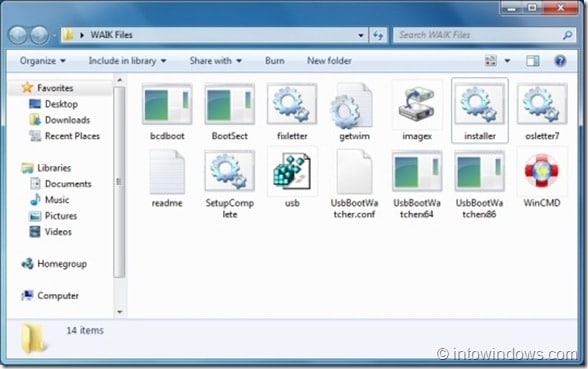
Task: Open Recent Places in navigation pane
Action: 72,136
